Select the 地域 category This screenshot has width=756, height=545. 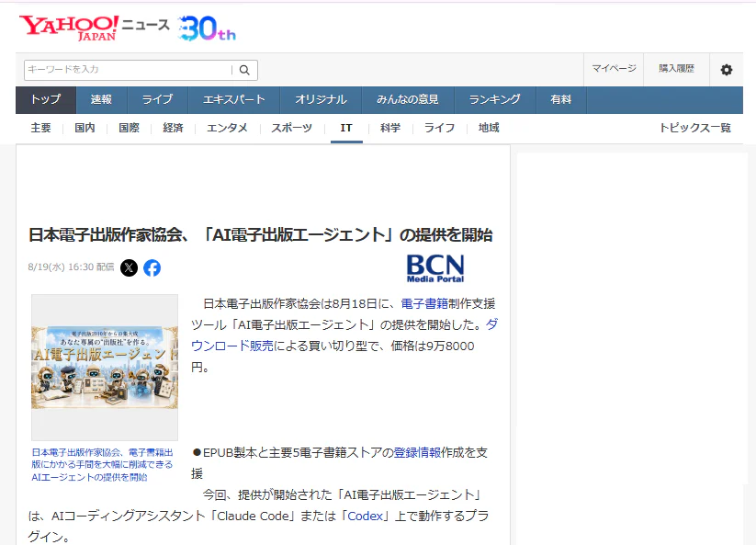489,128
